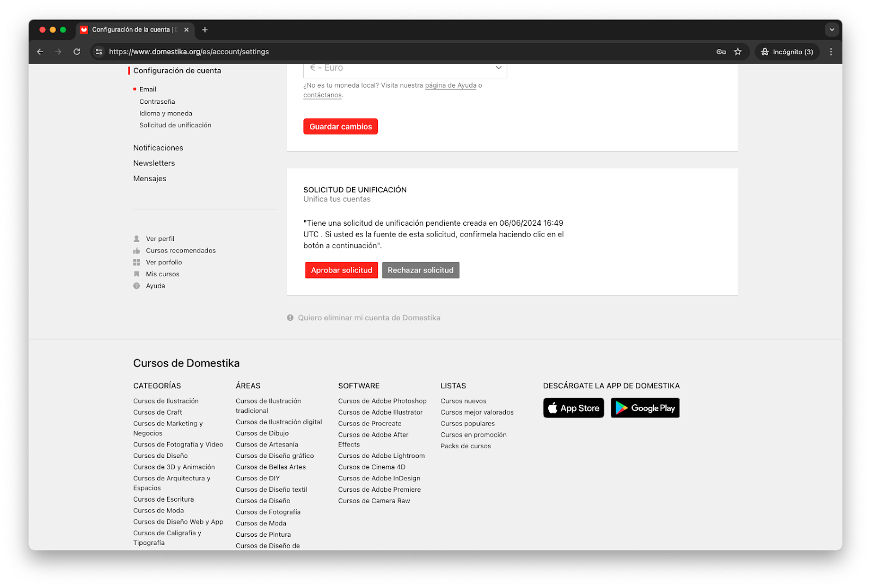Click the browser forward arrow
This screenshot has height=588, width=871.
[58, 52]
